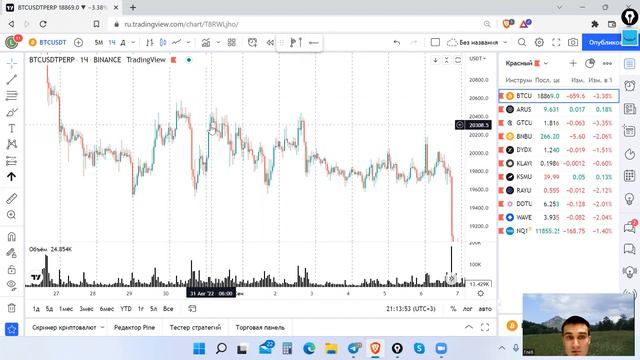Enter fullscreen mode
Screen dimensions: 640x360
(556, 42)
